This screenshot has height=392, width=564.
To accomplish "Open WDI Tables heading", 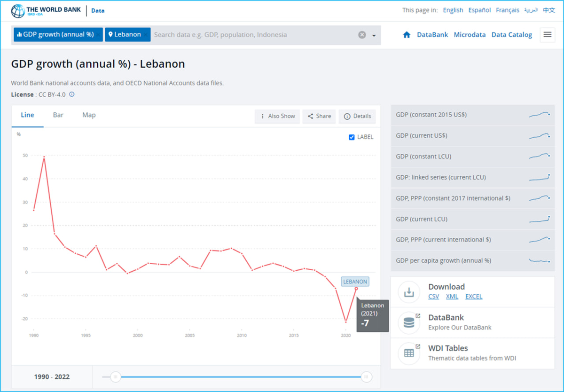I will tap(448, 348).
